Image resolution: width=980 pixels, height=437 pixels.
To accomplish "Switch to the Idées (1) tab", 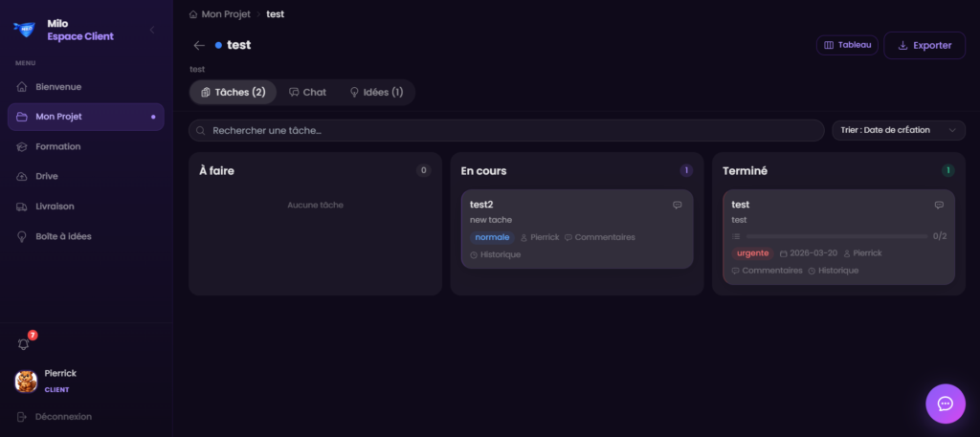I will coord(376,92).
